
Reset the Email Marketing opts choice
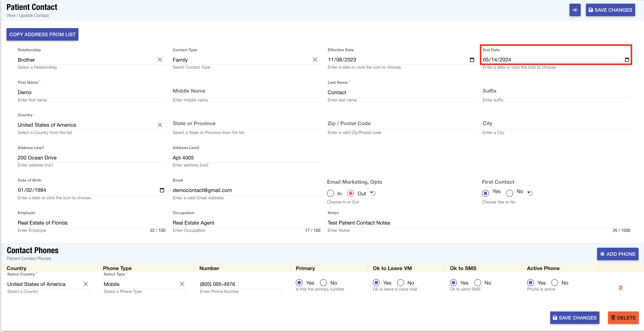pyautogui.click(x=373, y=193)
